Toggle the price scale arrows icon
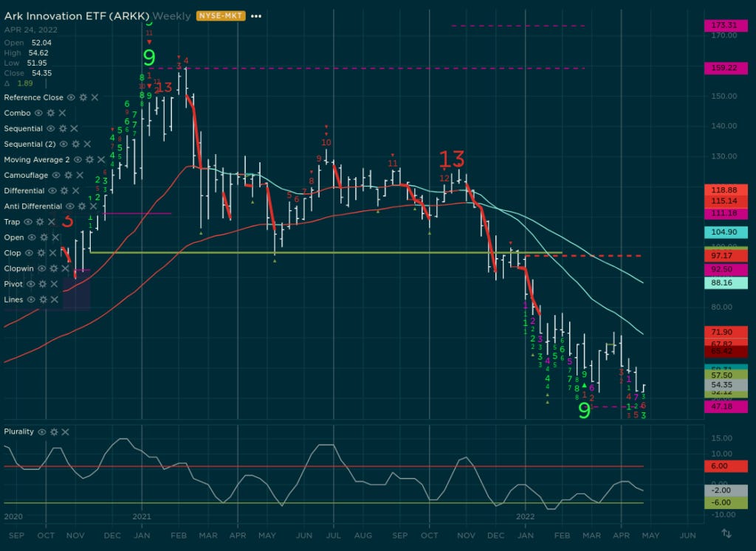Image resolution: width=756 pixels, height=551 pixels. [726, 533]
